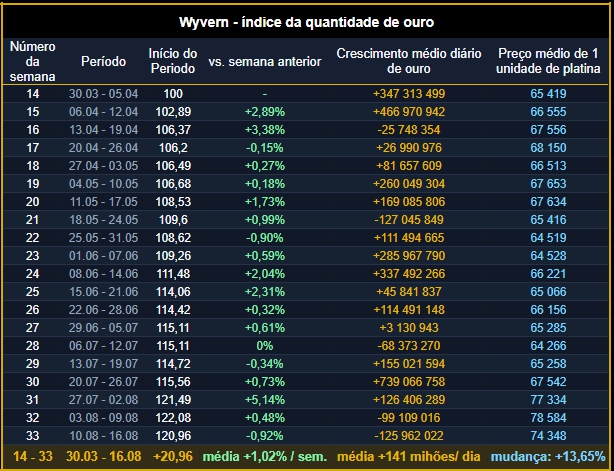
Task: Click platinum price '66 221'
Action: (x=548, y=274)
